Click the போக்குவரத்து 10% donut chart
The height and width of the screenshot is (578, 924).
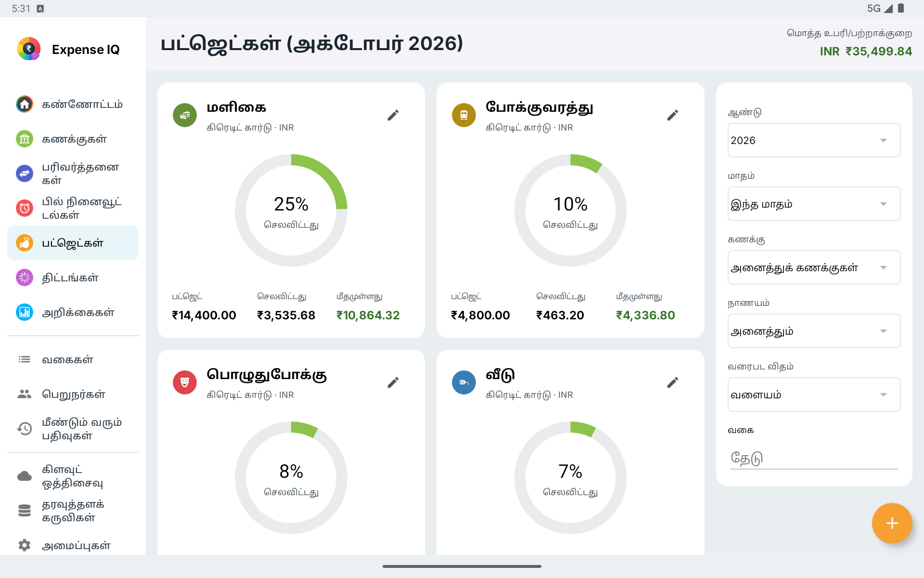point(570,210)
